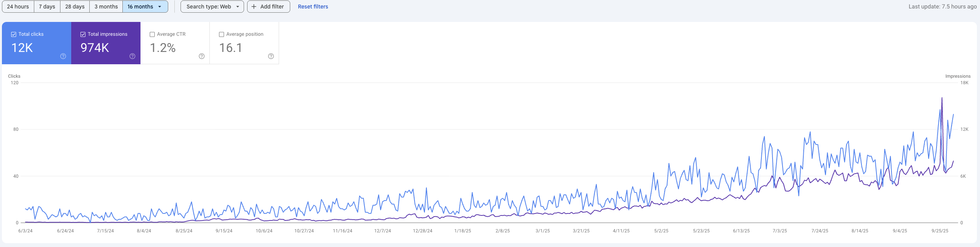980x247 pixels.
Task: Enable the Average CTR checkbox
Action: [152, 34]
